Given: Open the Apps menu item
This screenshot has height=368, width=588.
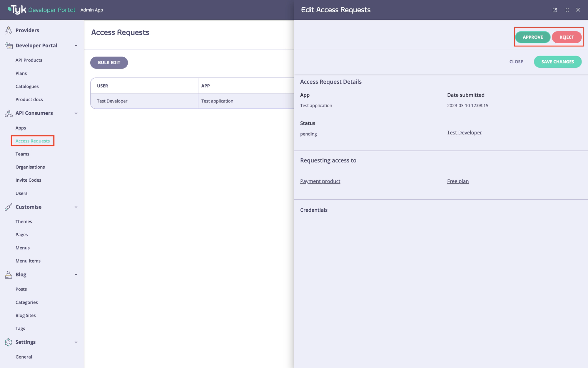Looking at the screenshot, I should coord(21,128).
